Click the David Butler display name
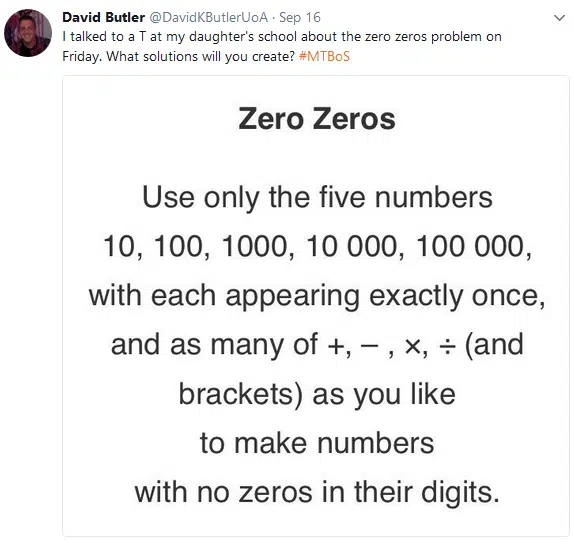The image size is (574, 546). (x=104, y=17)
